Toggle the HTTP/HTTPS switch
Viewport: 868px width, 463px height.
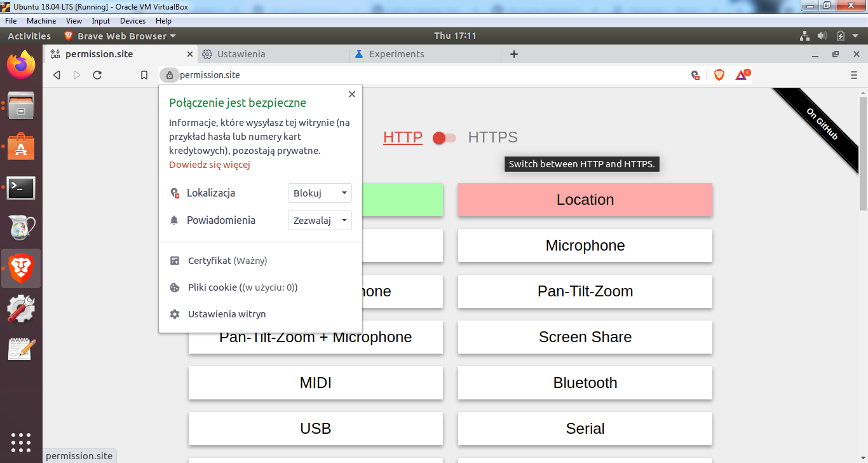(444, 138)
